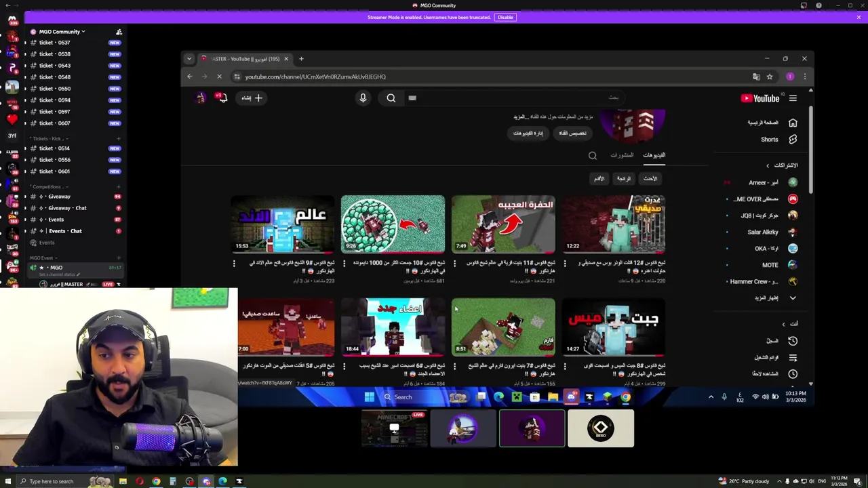Open the Ameer subscription channel
Viewport: 868px width, 488px height.
click(x=773, y=182)
